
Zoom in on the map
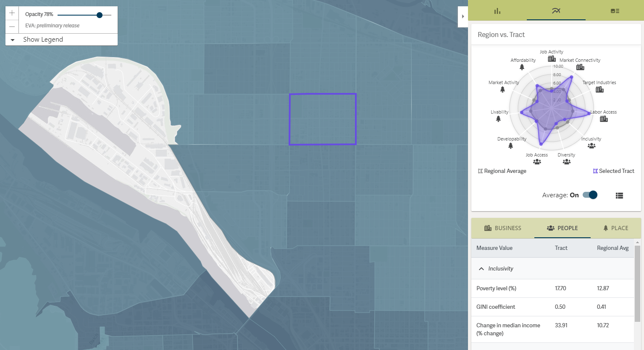coord(12,13)
